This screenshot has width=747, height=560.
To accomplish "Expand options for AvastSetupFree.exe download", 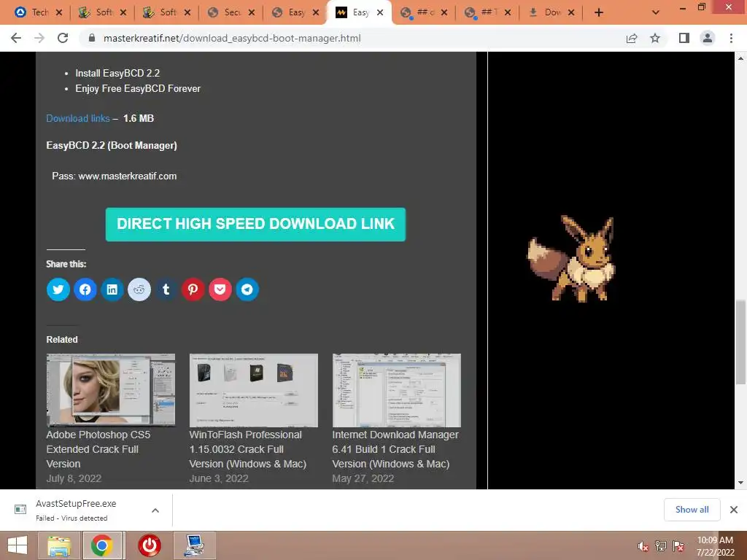I will (x=155, y=510).
